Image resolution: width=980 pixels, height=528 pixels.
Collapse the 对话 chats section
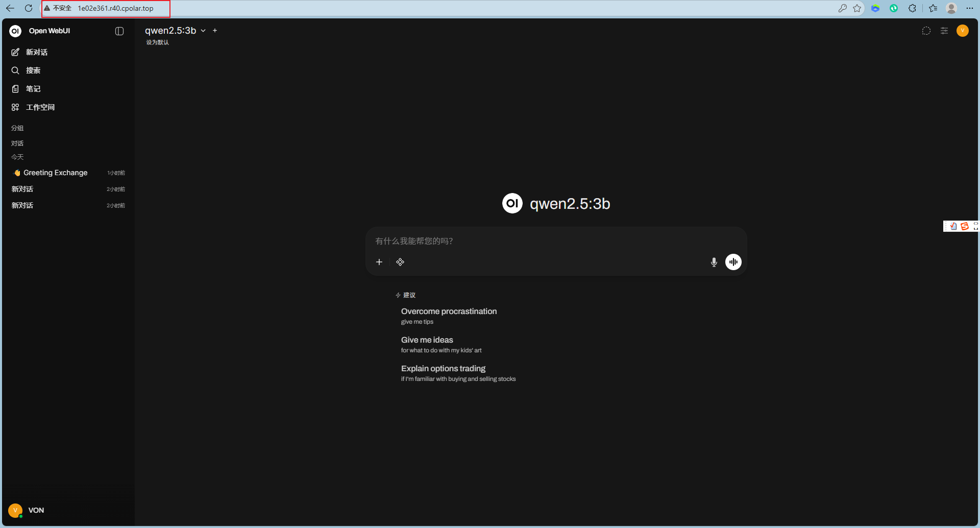click(x=17, y=143)
